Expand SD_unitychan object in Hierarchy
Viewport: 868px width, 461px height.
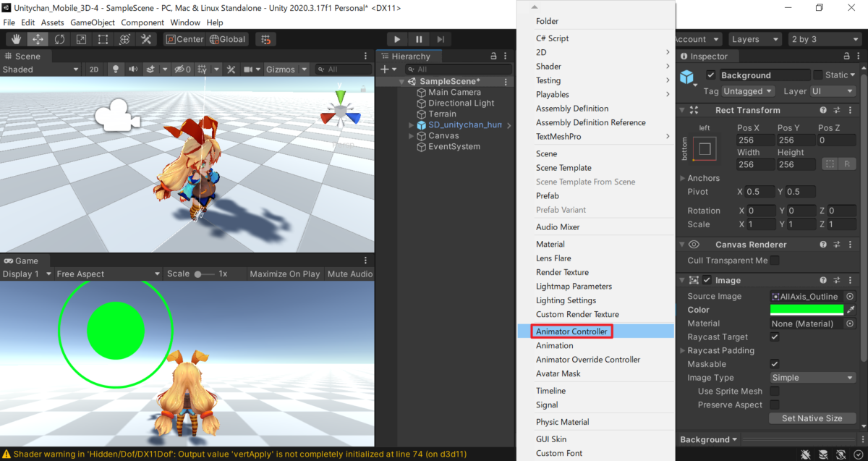coord(412,125)
